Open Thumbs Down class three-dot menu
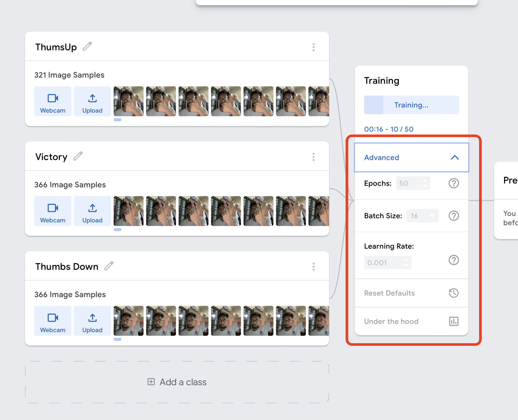 (313, 267)
